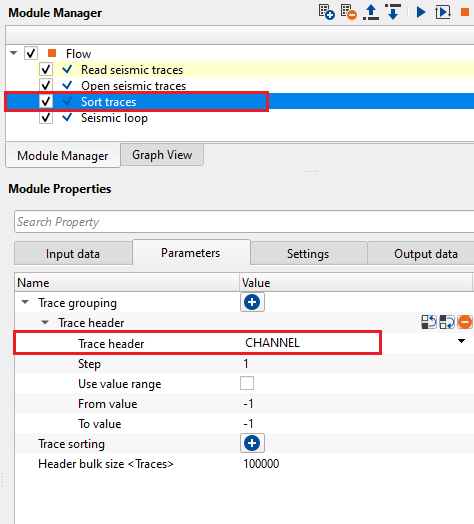Open the Settings tab

click(x=308, y=253)
